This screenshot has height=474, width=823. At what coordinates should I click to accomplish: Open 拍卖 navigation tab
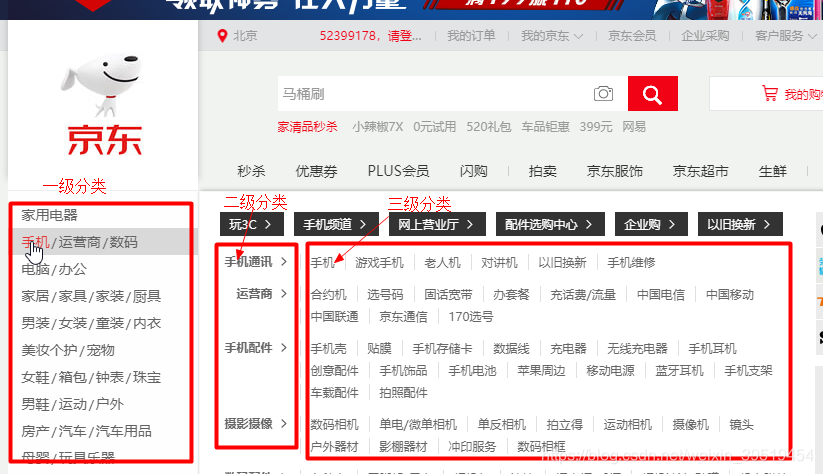click(x=543, y=171)
